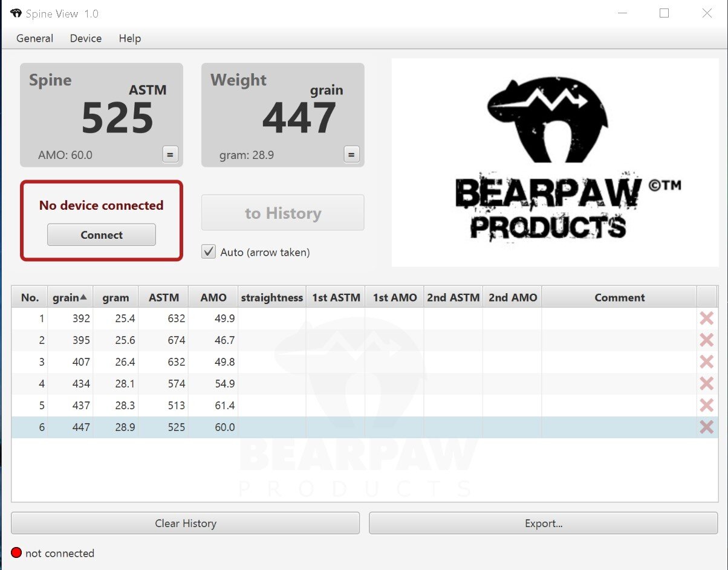Select grain value 392 in row 1
The image size is (728, 570).
point(80,319)
